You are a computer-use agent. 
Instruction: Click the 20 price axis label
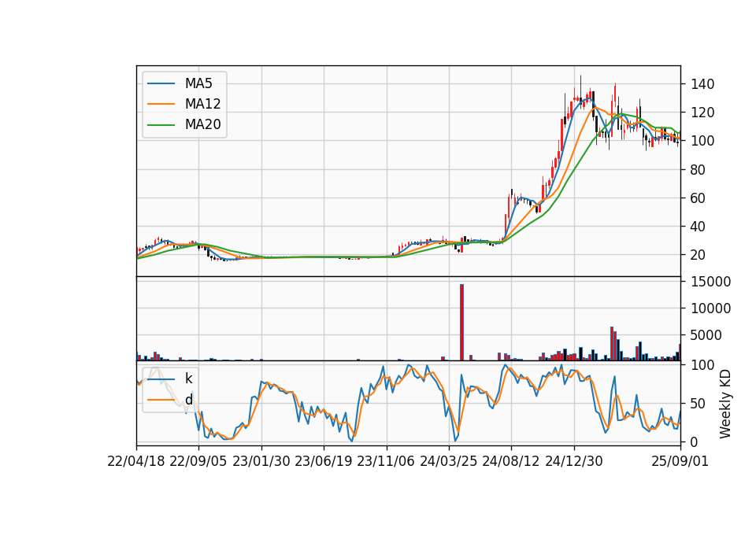[x=699, y=255]
